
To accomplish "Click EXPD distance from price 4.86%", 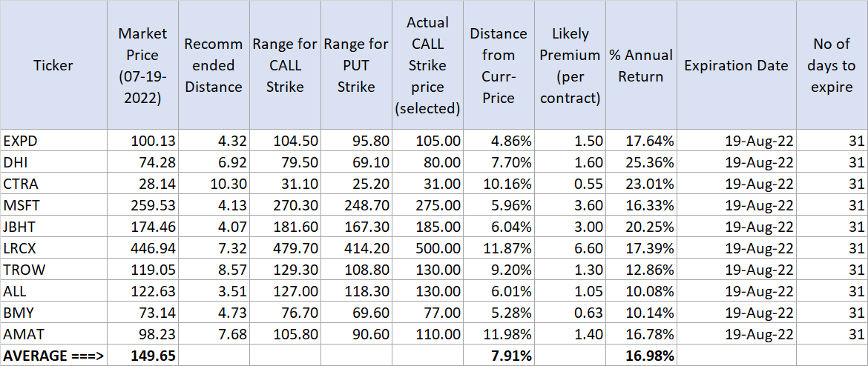I will [x=499, y=140].
